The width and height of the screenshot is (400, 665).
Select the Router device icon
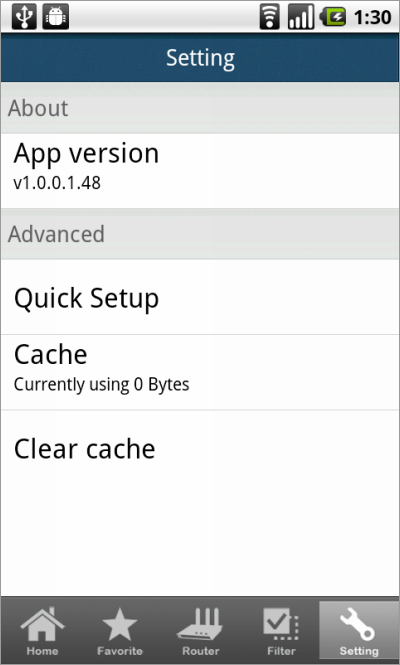200,624
